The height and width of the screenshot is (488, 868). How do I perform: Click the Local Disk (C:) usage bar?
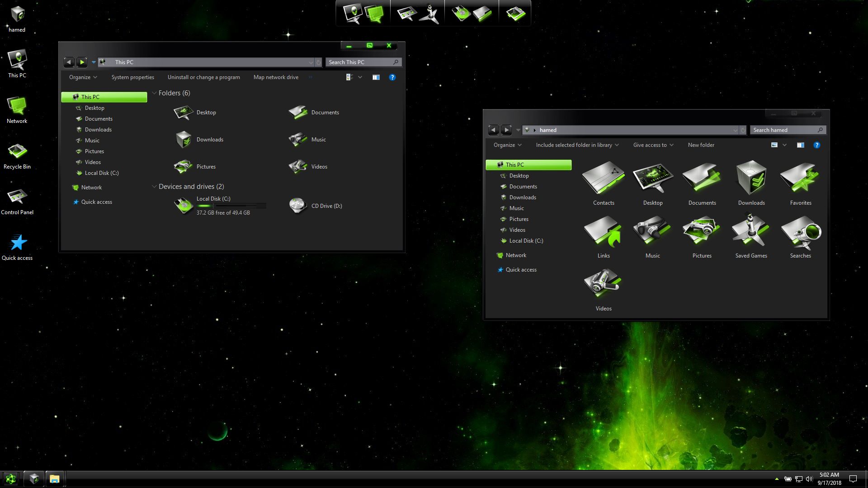231,206
